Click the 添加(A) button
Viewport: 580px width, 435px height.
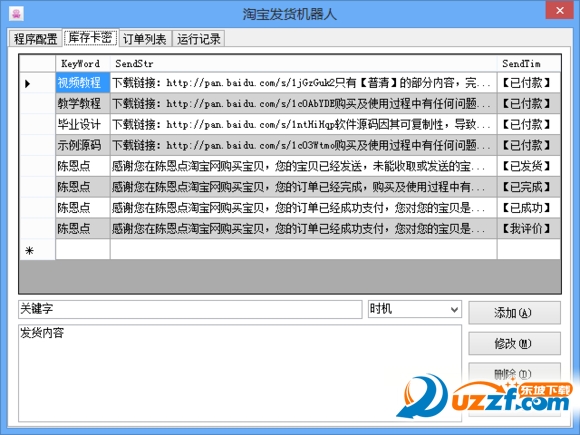click(x=515, y=313)
